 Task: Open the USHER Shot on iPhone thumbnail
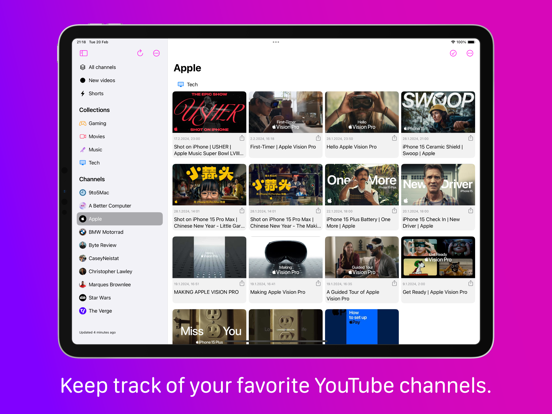point(209,112)
